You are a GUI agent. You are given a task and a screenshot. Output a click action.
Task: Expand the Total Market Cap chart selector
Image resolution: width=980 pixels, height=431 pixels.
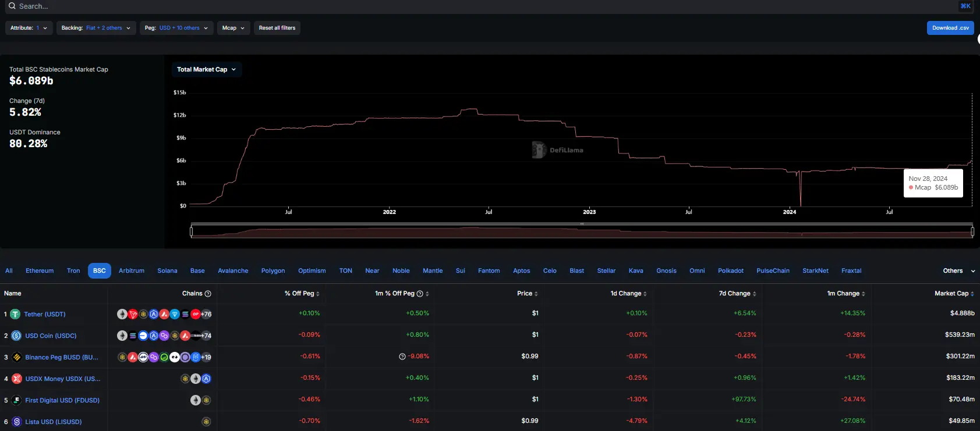pos(207,69)
